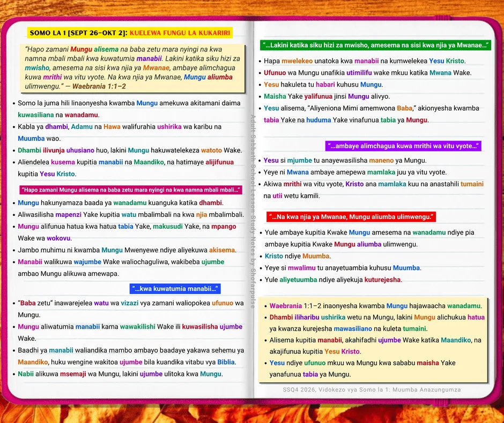Select the red word "Ufunuo" starting a bullet
This screenshot has width=504, height=423.
pos(275,73)
